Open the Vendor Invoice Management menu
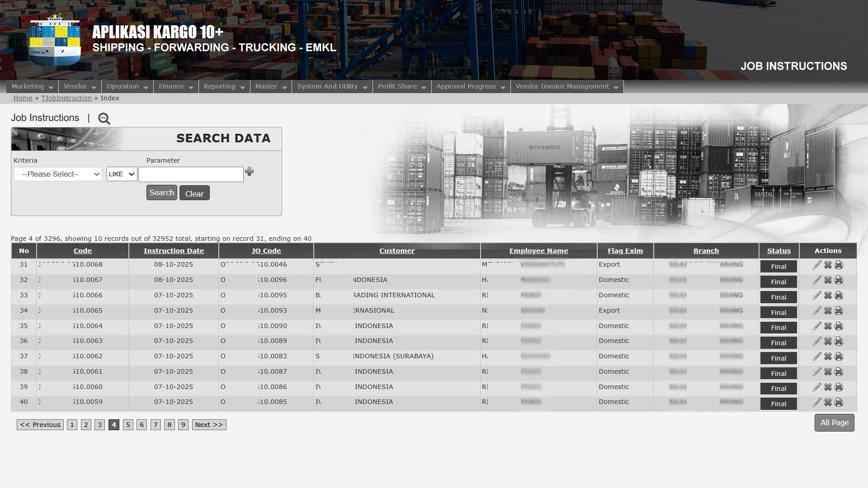This screenshot has height=488, width=868. 566,86
